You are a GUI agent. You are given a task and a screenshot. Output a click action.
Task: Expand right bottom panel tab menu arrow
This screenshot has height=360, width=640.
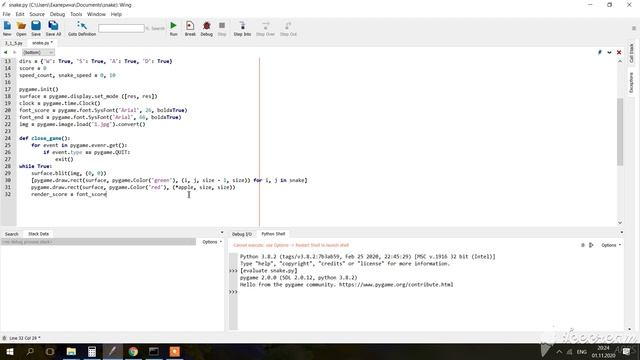point(622,233)
